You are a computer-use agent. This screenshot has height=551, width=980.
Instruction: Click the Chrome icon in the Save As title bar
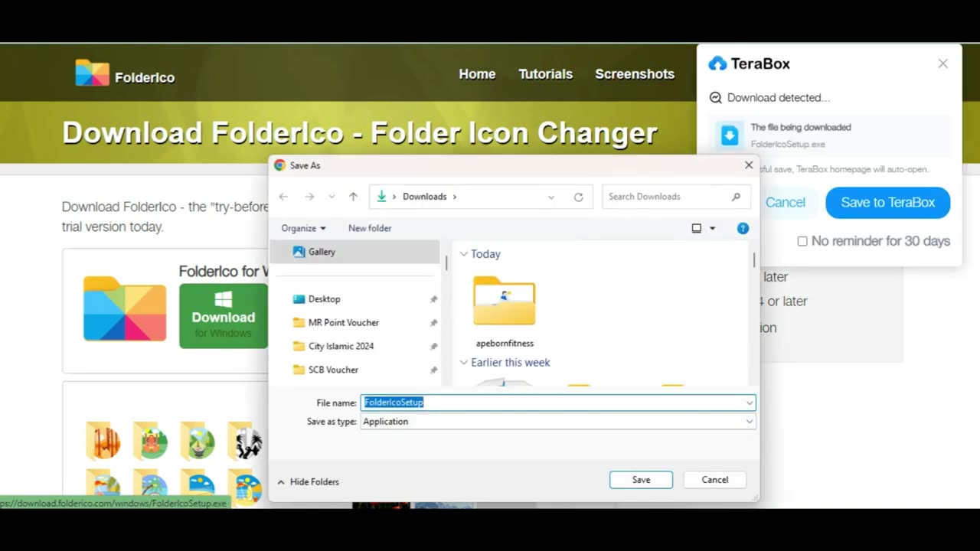[x=279, y=165]
